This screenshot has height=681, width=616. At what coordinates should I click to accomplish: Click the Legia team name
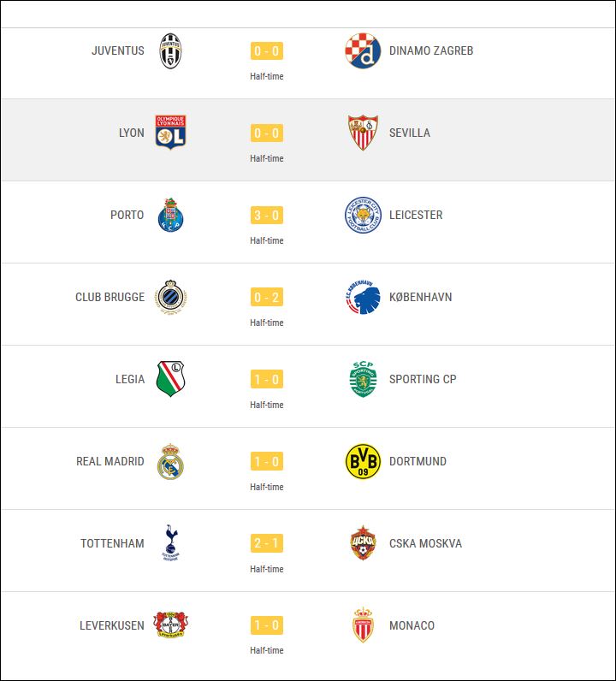pos(130,380)
